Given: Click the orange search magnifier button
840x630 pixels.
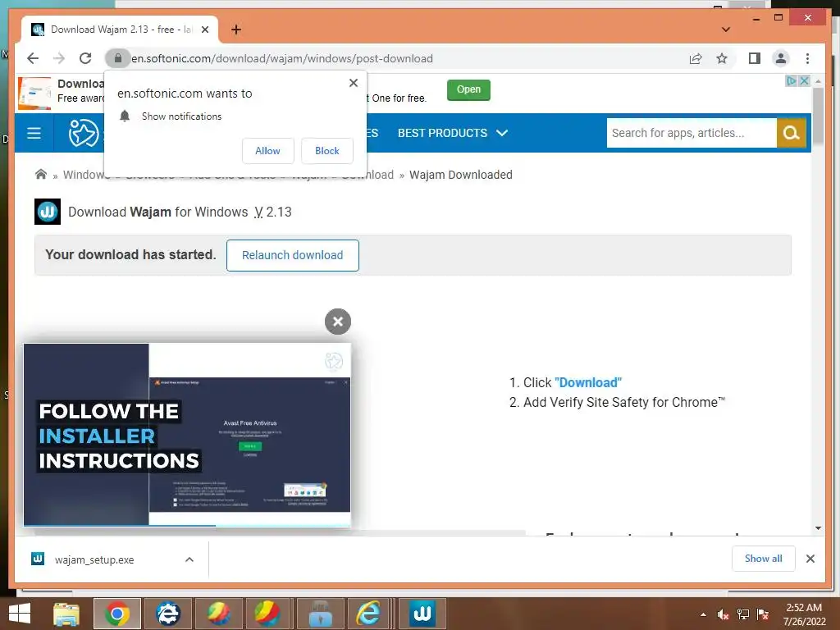Looking at the screenshot, I should point(792,133).
